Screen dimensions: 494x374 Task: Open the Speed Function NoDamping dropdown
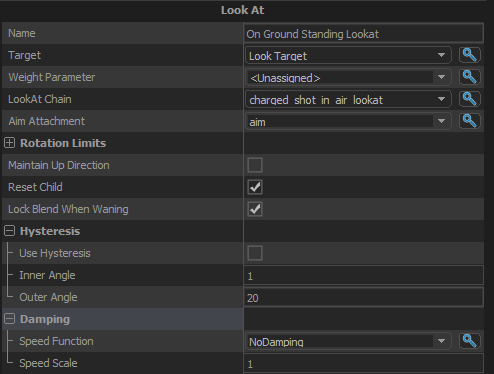coord(348,341)
